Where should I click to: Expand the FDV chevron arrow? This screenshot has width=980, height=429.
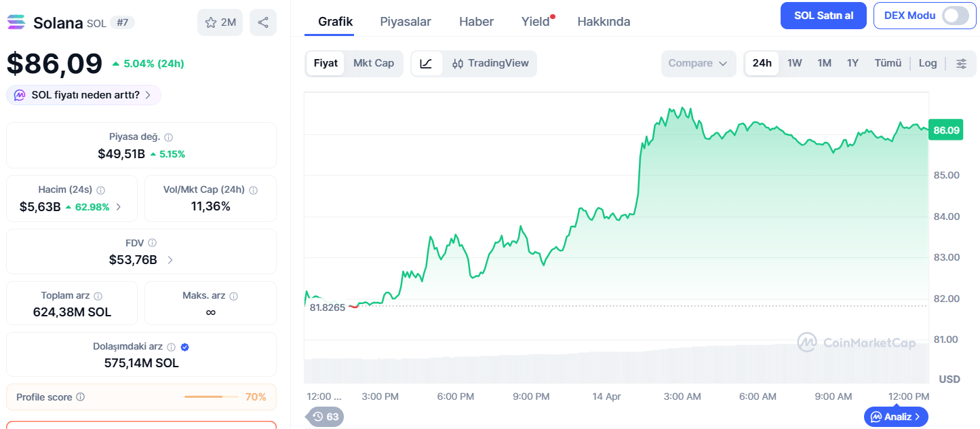170,260
